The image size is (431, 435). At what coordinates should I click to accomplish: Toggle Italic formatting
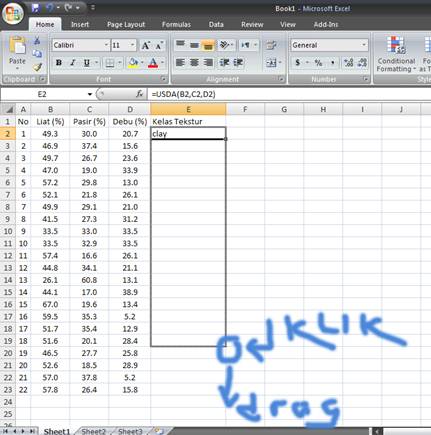(72, 63)
